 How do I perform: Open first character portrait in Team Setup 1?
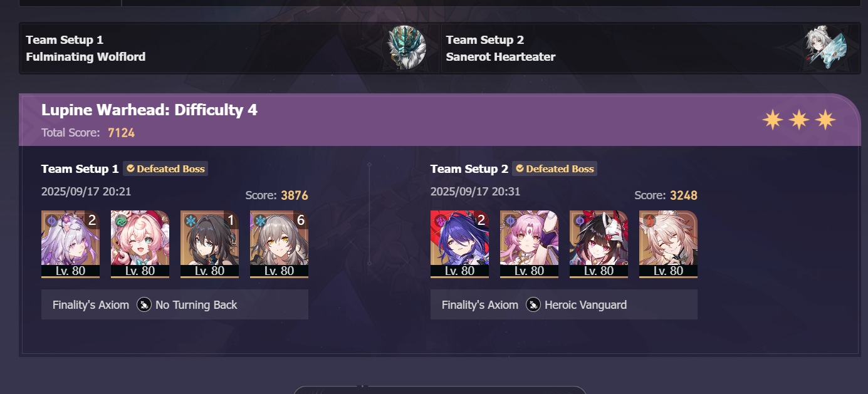click(x=70, y=244)
